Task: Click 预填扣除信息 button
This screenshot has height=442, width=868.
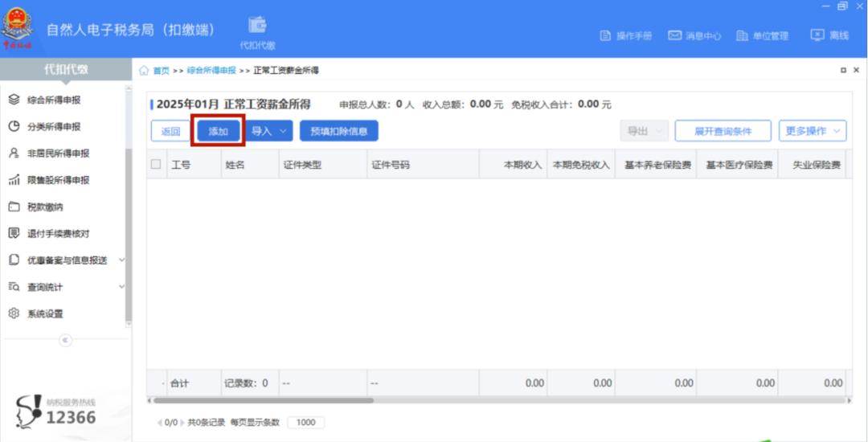Action: 338,131
